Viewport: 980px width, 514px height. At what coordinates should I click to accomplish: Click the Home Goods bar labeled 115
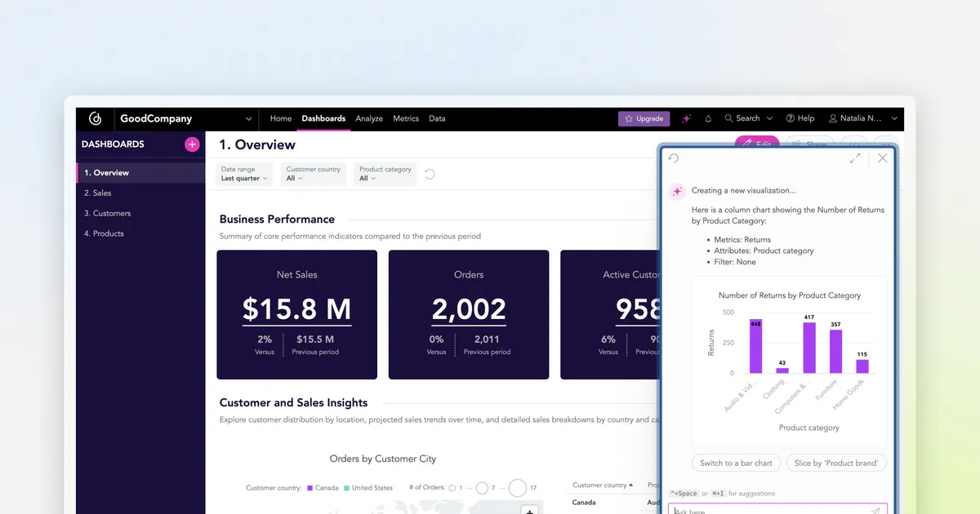(862, 366)
